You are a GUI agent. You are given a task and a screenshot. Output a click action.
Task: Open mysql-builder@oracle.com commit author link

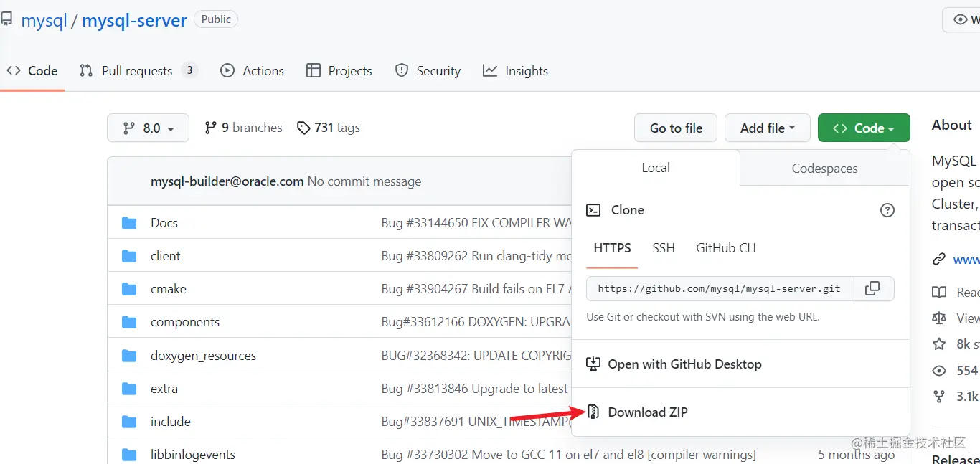tap(227, 181)
